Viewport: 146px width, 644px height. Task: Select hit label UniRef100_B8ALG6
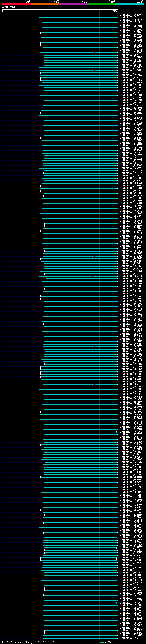[131, 60]
